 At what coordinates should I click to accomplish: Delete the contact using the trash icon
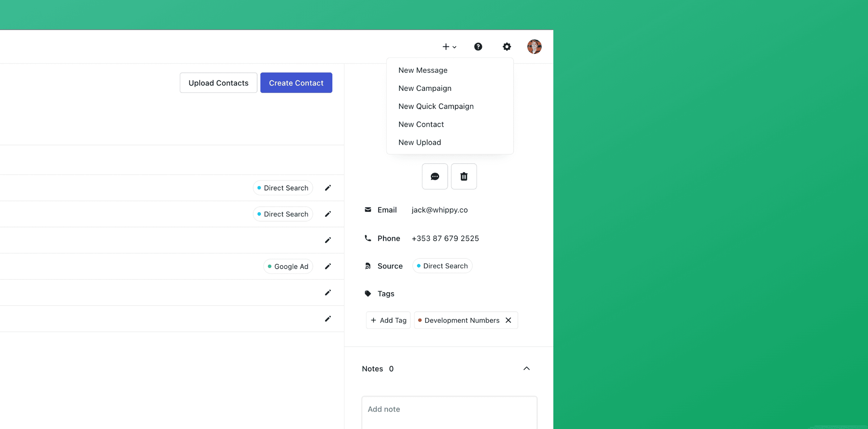coord(464,176)
